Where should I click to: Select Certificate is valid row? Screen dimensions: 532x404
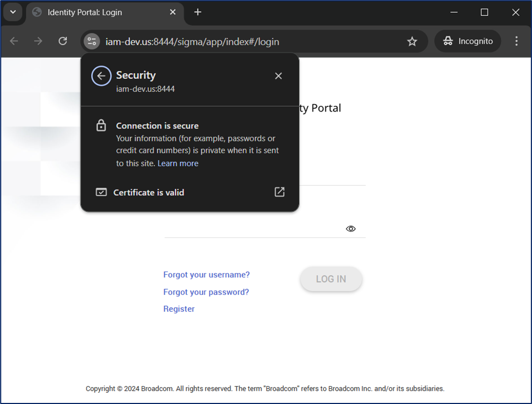(x=149, y=193)
